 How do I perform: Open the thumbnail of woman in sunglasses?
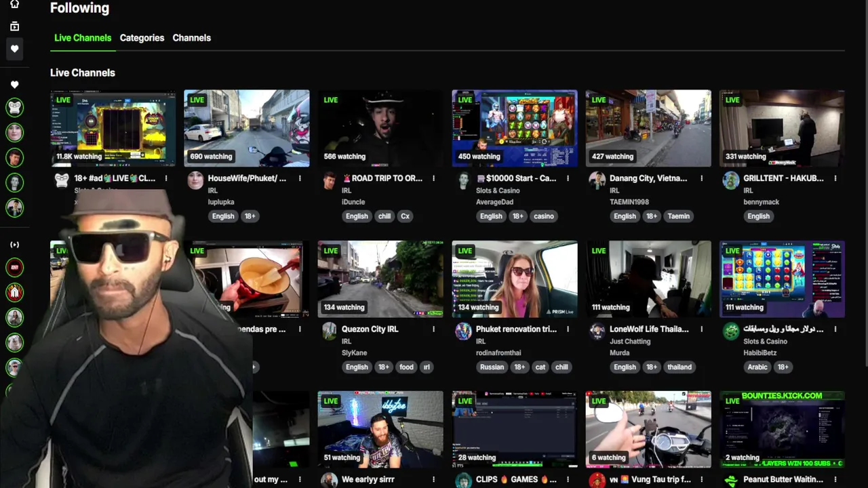coord(515,279)
